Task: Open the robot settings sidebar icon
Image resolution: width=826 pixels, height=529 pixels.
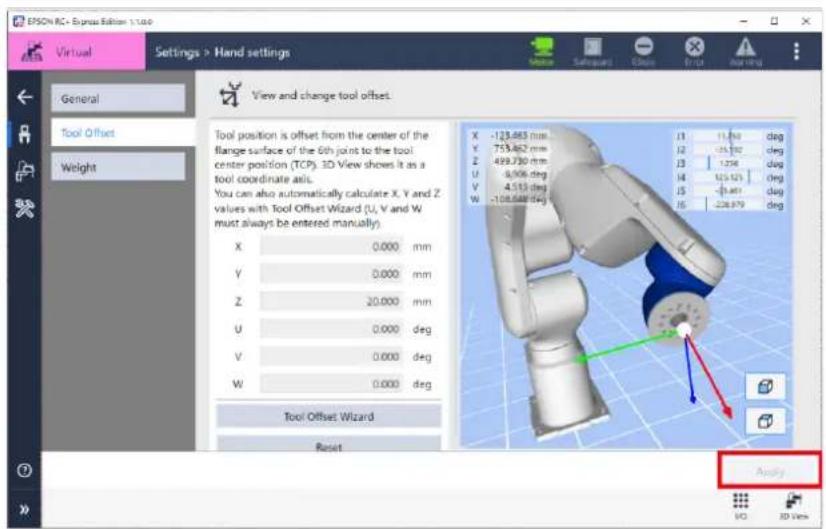Action: [25, 134]
